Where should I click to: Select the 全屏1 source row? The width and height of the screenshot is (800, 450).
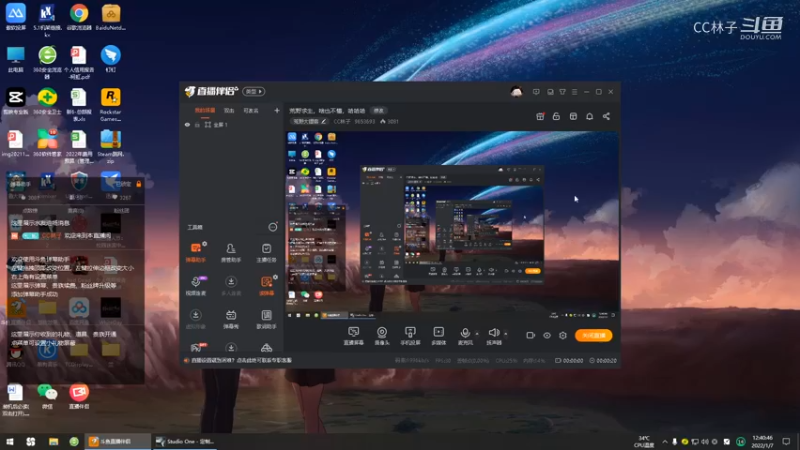[x=232, y=125]
